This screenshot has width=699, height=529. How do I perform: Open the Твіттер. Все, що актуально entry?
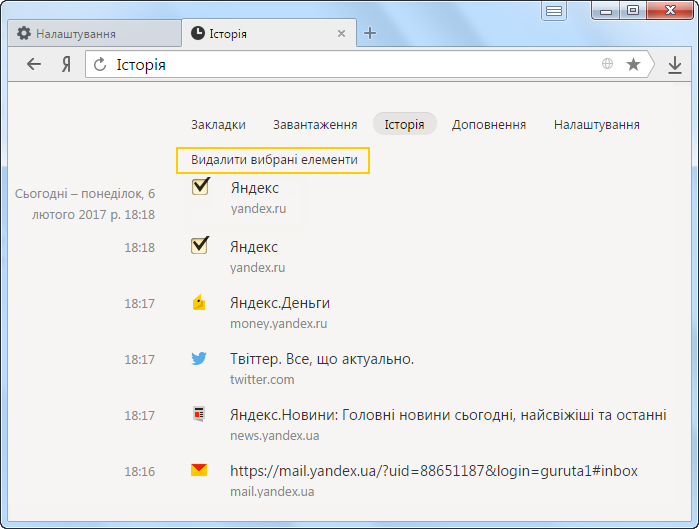point(322,359)
